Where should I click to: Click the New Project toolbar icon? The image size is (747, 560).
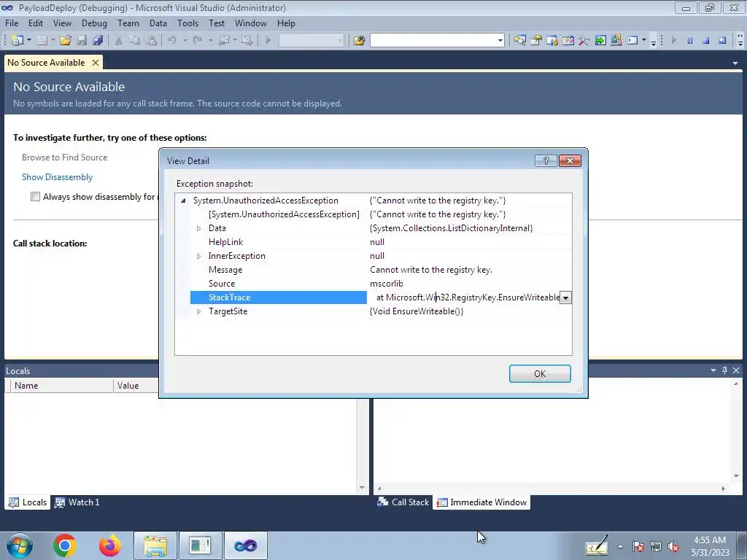click(x=18, y=41)
